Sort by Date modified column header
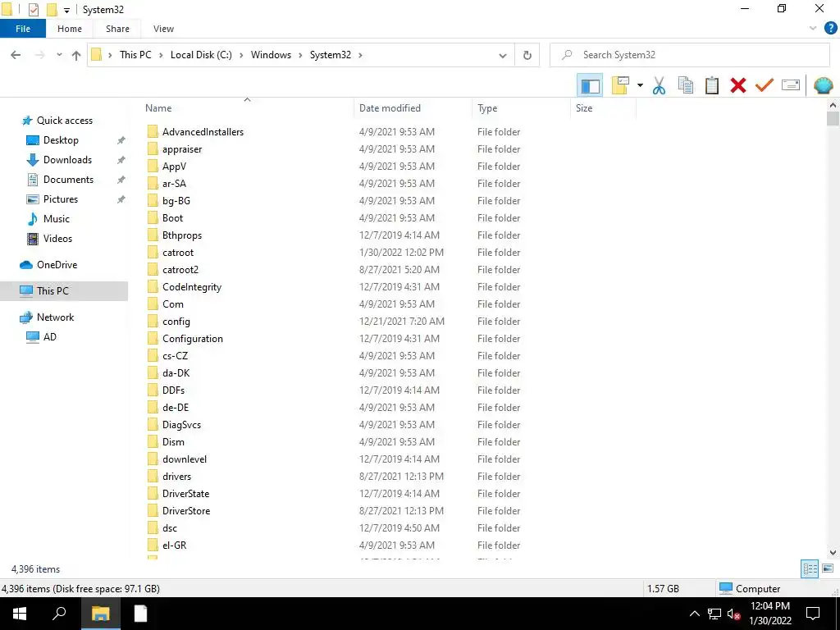Viewport: 840px width, 630px height. 413,107
